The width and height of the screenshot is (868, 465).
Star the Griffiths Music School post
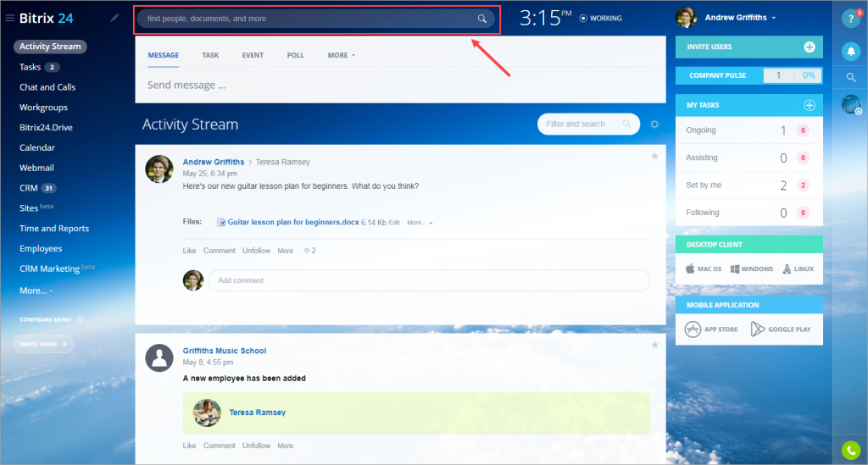pos(655,345)
